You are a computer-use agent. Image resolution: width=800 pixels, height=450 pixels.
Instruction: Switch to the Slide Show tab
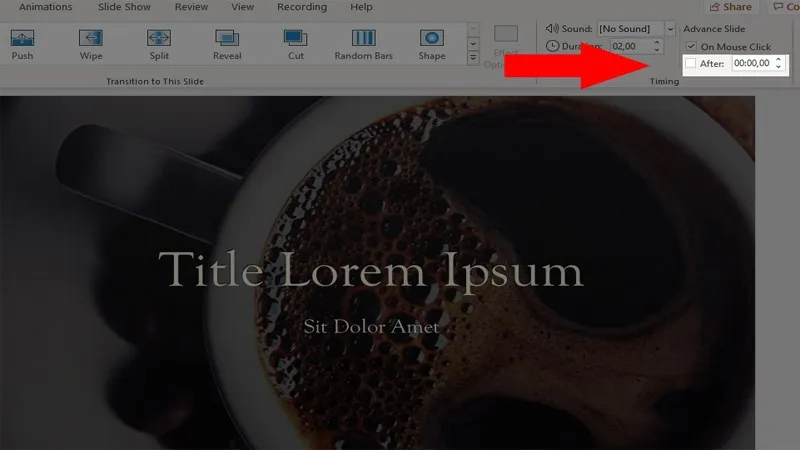click(123, 7)
